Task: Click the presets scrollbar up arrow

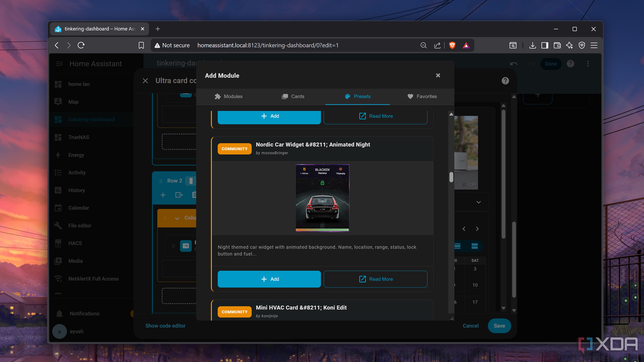Action: click(x=451, y=114)
